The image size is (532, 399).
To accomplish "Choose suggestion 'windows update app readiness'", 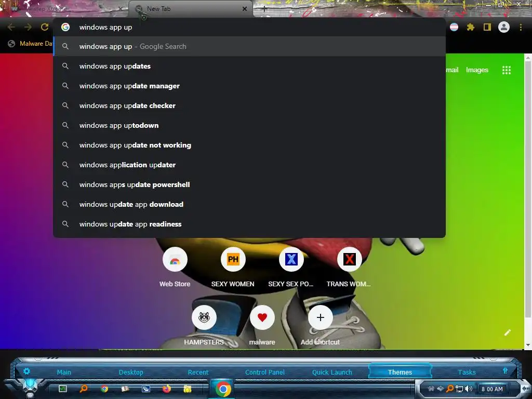I will tap(249, 224).
